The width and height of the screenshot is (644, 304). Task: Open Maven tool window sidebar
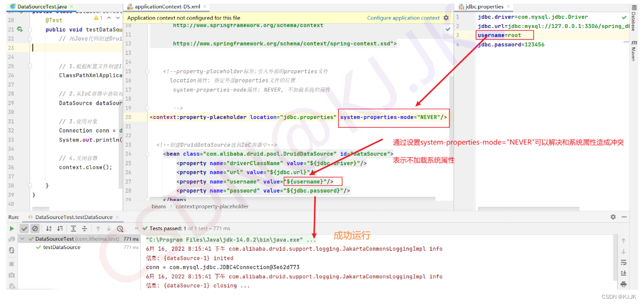(634, 52)
